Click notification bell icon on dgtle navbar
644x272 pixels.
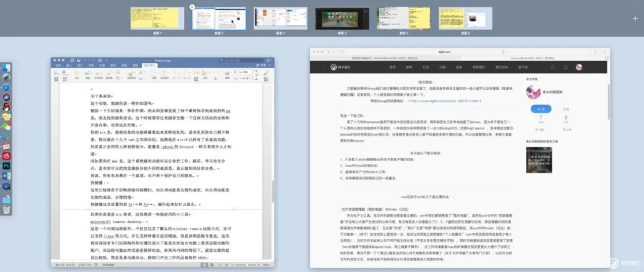point(566,67)
